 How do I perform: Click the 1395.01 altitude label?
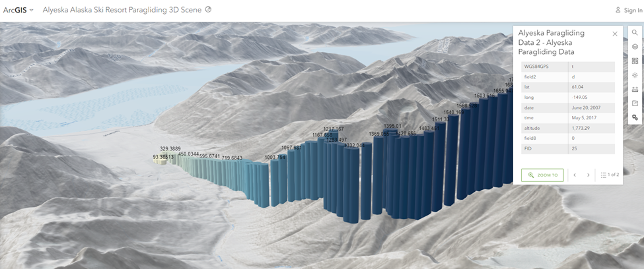pyautogui.click(x=392, y=126)
